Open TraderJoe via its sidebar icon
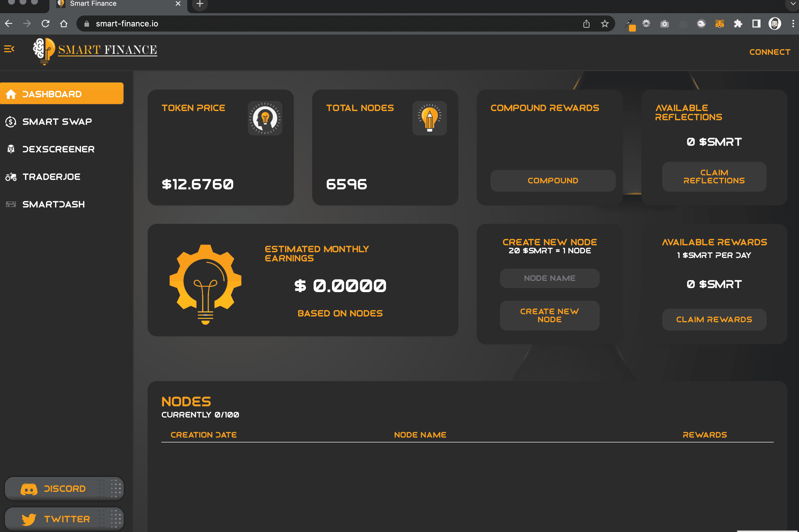This screenshot has width=799, height=532. [11, 176]
